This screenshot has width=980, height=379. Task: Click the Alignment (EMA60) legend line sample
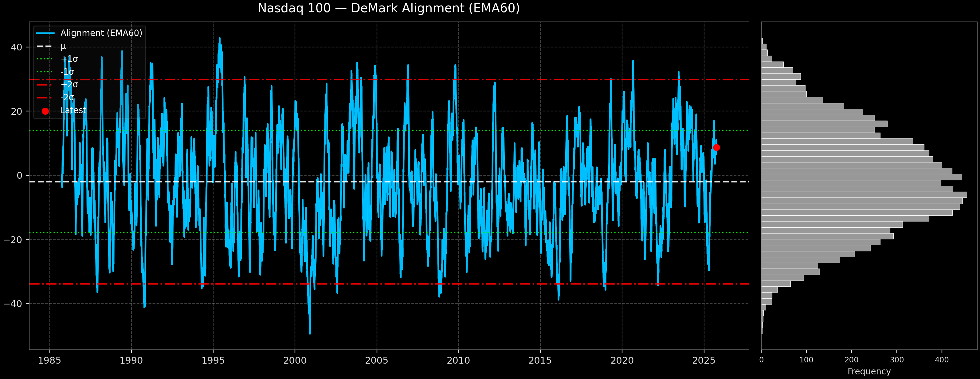pyautogui.click(x=45, y=33)
